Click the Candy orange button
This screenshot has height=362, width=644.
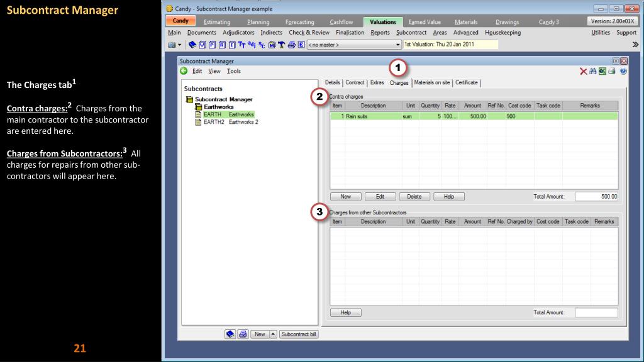tap(180, 21)
